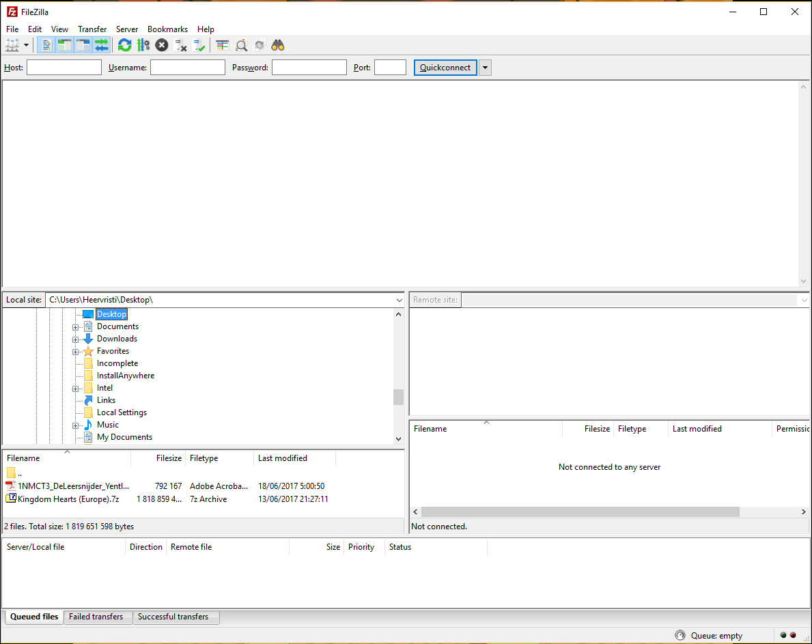Screen dimensions: 812x644
Task: Refresh the file and folder lists
Action: pyautogui.click(x=124, y=46)
